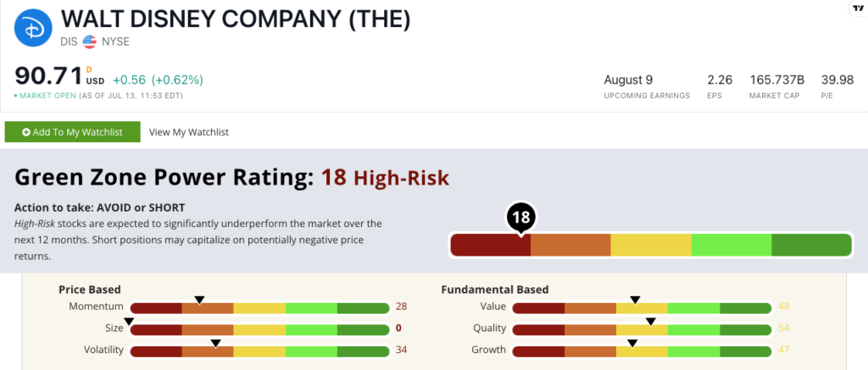The height and width of the screenshot is (370, 868).
Task: Click the Quality bar pointer triangle
Action: (650, 321)
